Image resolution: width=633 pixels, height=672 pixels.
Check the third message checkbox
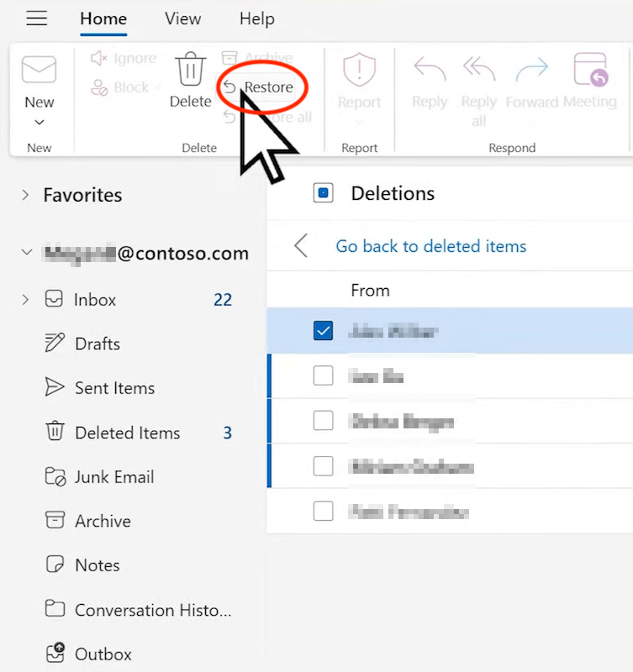click(x=324, y=421)
